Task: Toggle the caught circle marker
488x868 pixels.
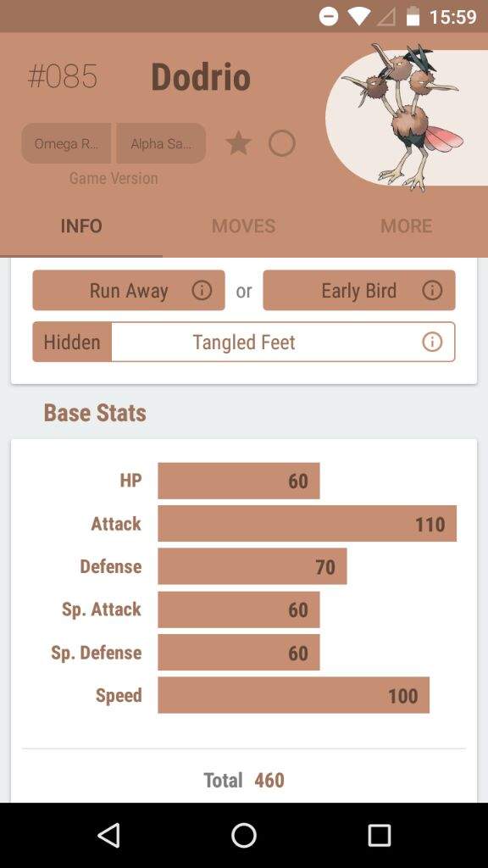Action: (281, 143)
